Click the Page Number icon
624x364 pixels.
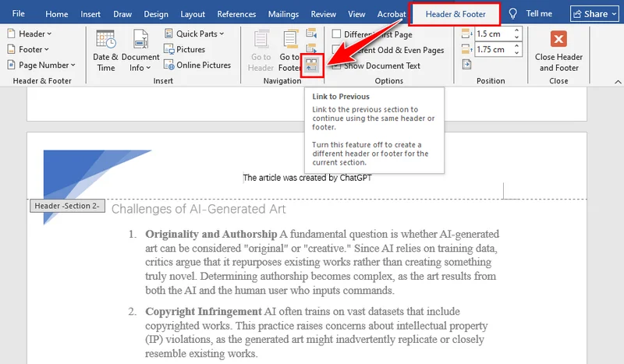click(x=11, y=65)
